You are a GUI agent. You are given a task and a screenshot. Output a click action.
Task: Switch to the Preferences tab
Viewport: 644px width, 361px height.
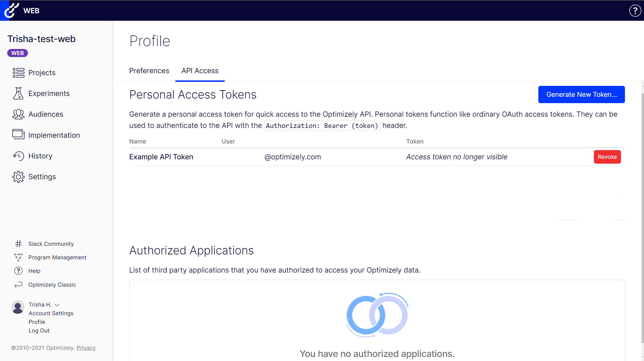149,71
